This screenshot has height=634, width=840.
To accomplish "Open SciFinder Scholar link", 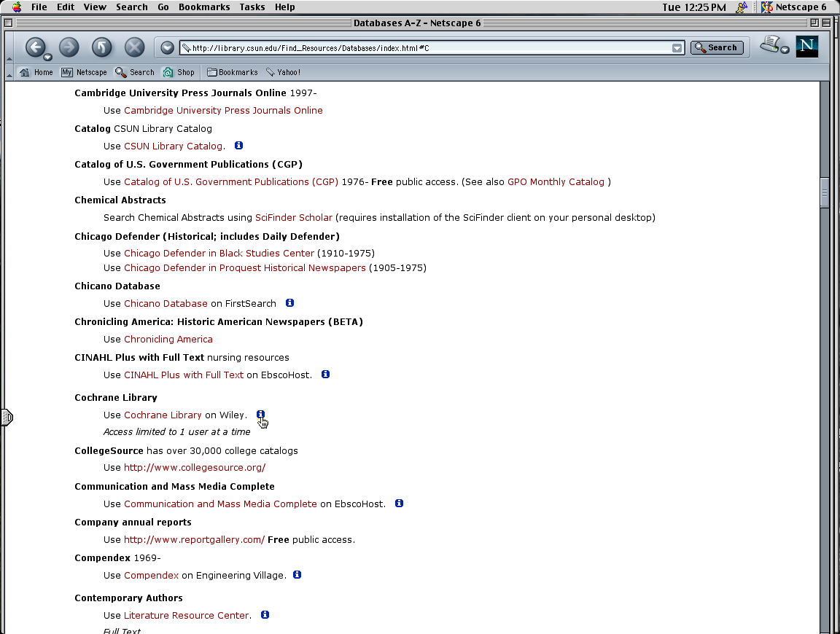I will click(294, 217).
